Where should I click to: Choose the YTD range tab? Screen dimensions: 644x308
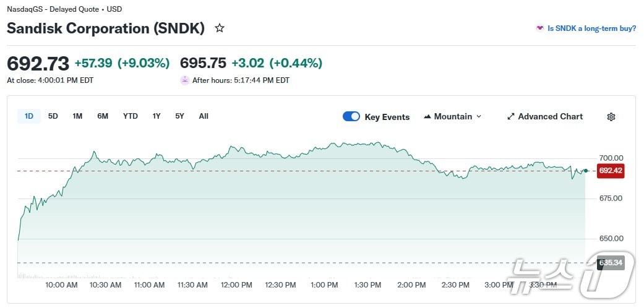(131, 116)
